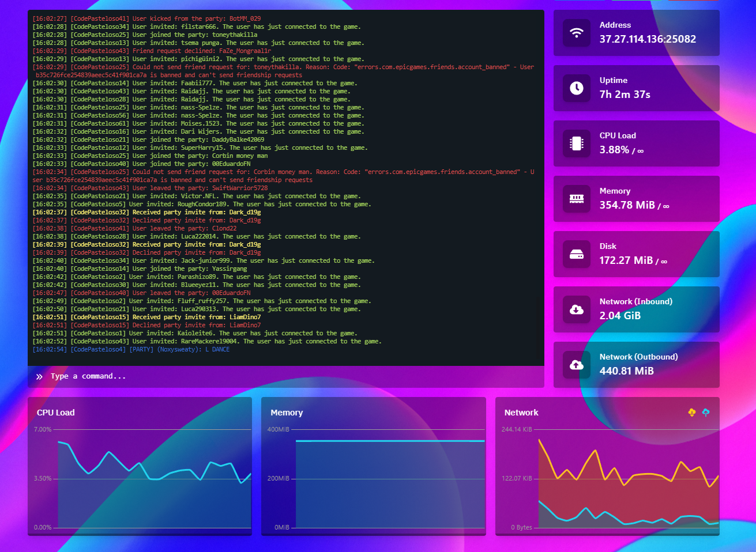
Task: Click the inbound network value 2.04 GiB
Action: 620,316
